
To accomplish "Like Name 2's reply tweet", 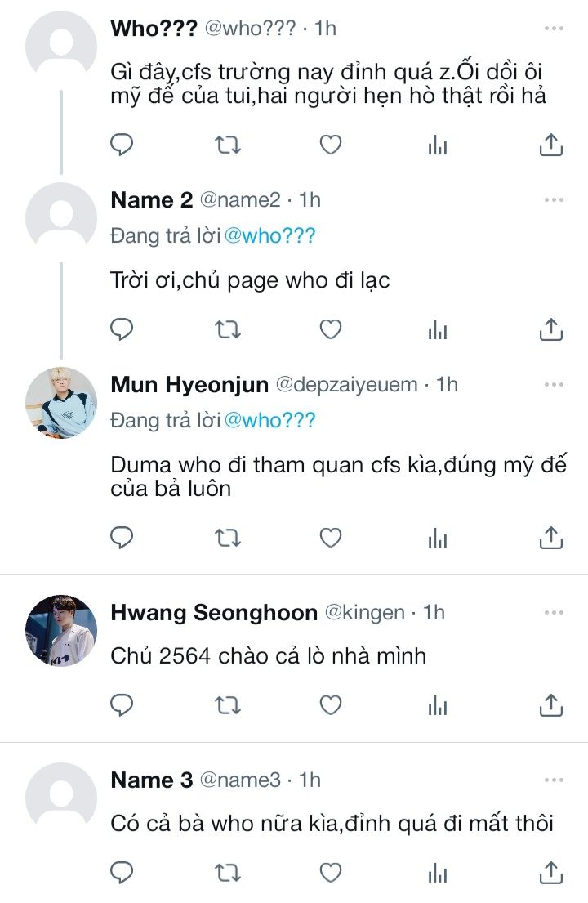I will pyautogui.click(x=330, y=329).
